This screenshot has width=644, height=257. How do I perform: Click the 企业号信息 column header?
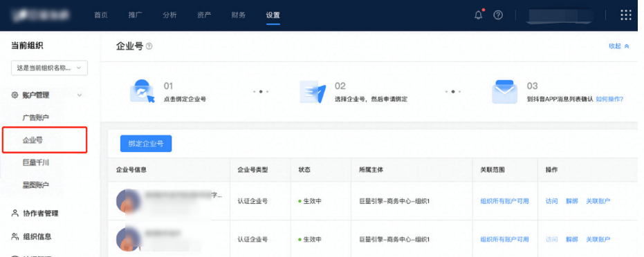(131, 170)
